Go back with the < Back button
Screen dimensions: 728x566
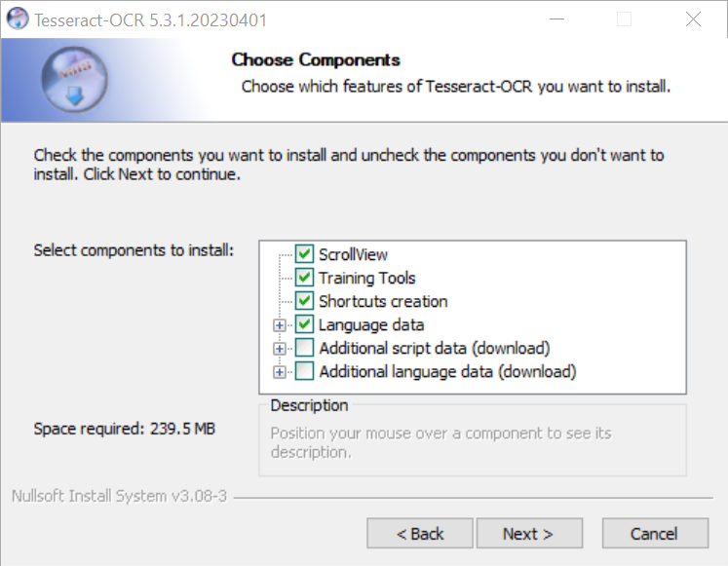[x=420, y=534]
